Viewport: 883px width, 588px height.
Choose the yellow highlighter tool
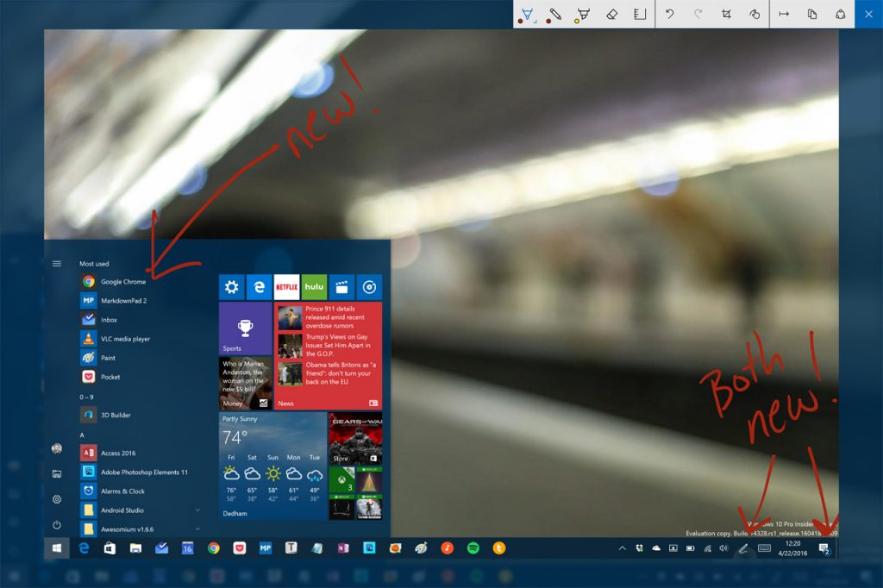tap(584, 14)
